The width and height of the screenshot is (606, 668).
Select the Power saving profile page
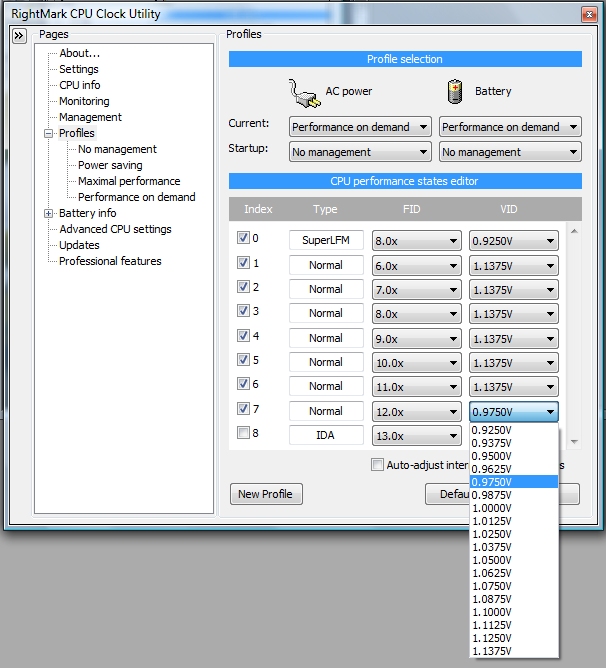coord(110,165)
